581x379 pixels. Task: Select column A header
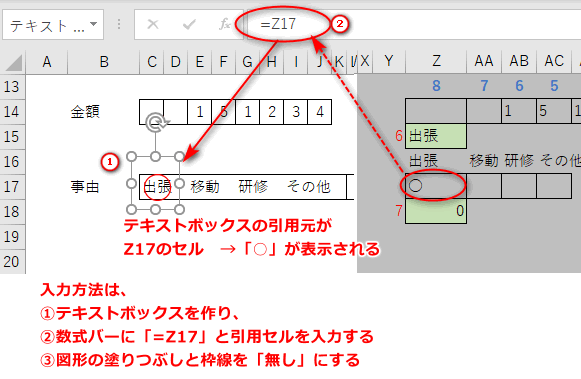tap(47, 62)
